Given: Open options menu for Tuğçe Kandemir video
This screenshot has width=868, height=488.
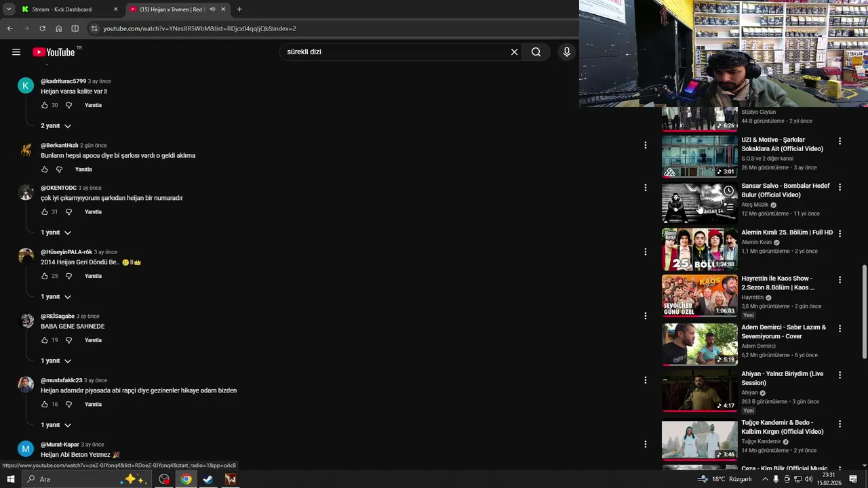Looking at the screenshot, I should click(840, 424).
